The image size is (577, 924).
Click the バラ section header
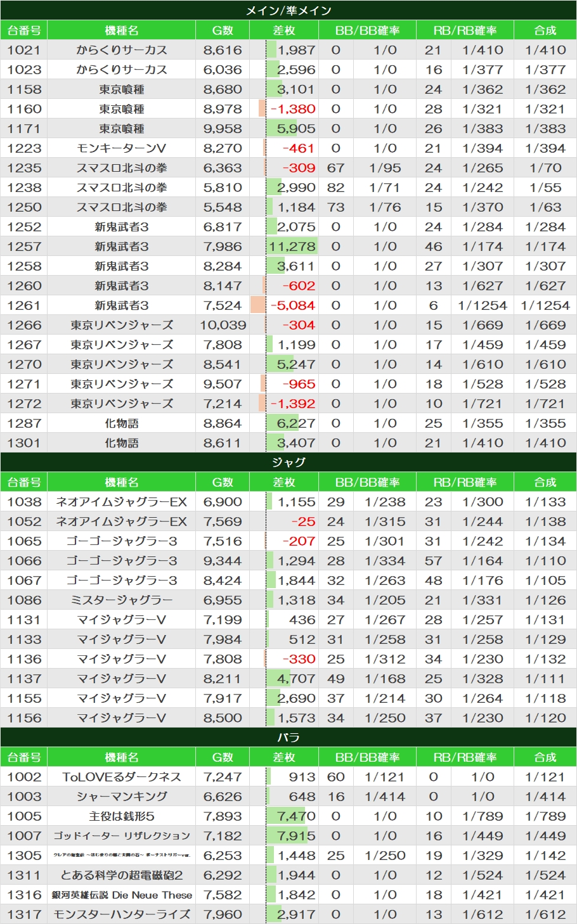click(x=288, y=737)
